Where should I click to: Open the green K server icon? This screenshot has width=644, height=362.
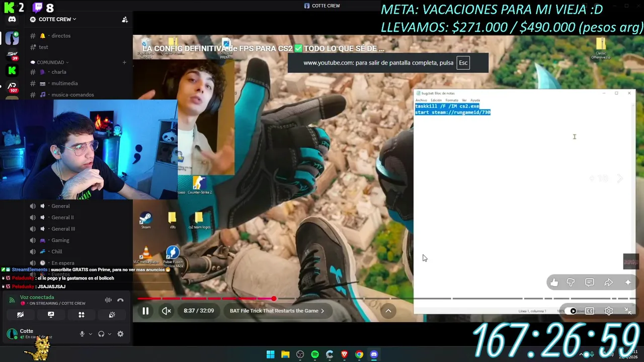coord(12,70)
